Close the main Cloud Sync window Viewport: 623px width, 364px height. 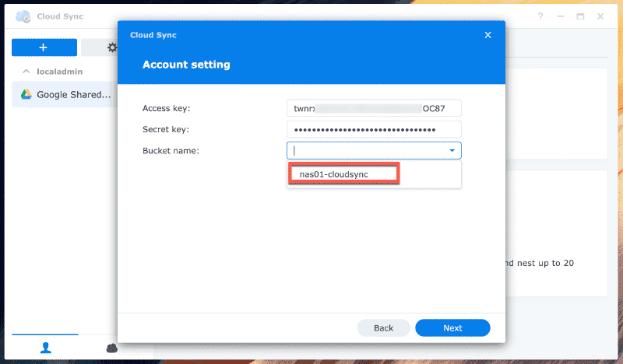[600, 16]
